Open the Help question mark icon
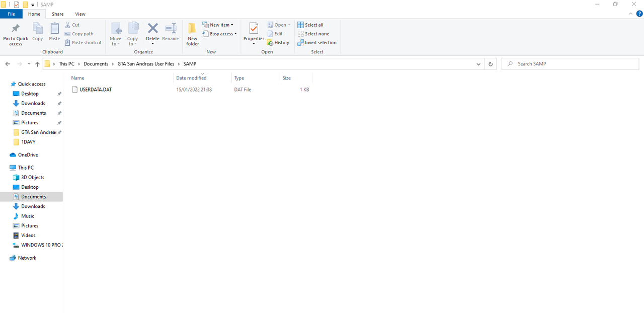Screen dimensions: 644x313 639,14
